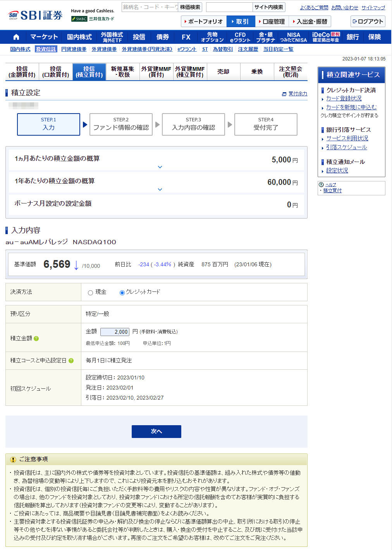This screenshot has width=392, height=550.
Task: Click the ログアウト button
Action: [x=368, y=21]
